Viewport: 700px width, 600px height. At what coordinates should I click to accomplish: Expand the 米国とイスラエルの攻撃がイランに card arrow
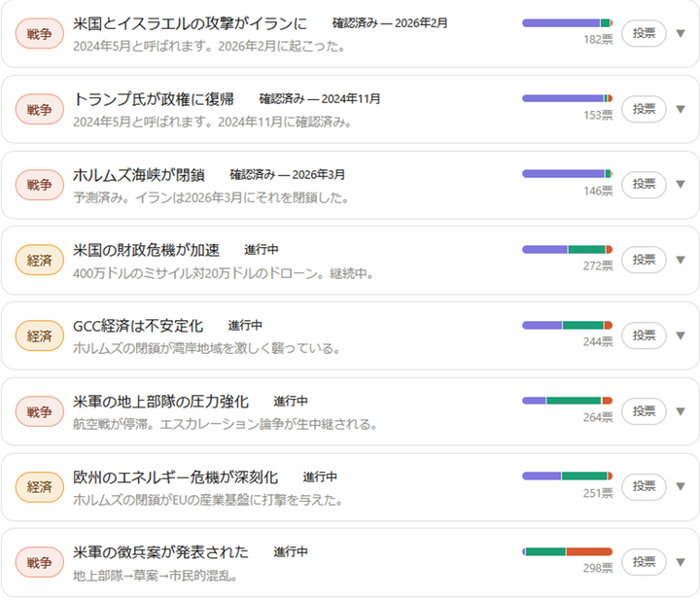[681, 33]
